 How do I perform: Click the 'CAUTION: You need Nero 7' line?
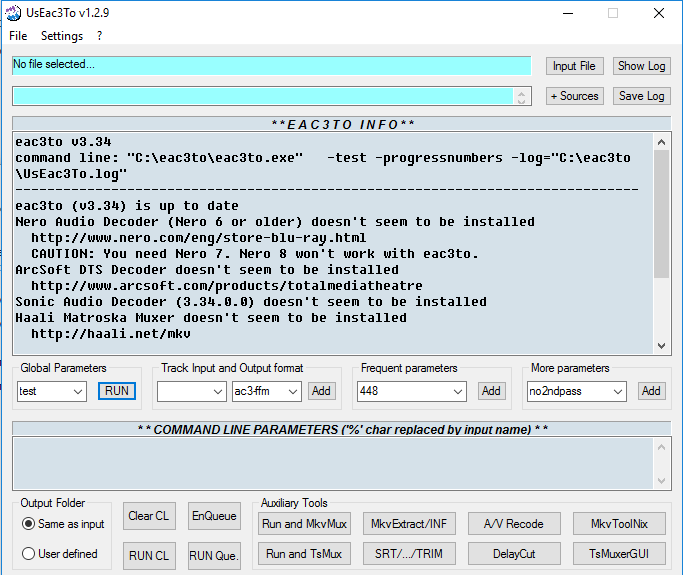pos(255,254)
